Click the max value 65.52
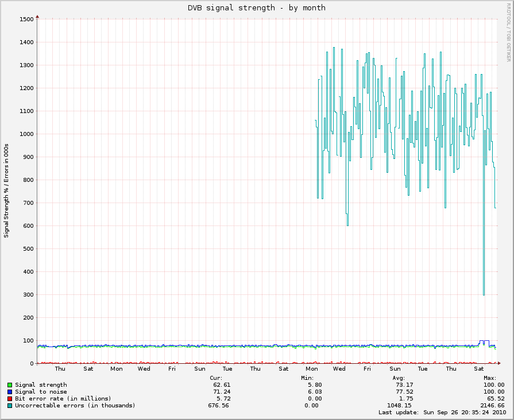Image resolution: width=514 pixels, height=420 pixels. pos(496,398)
